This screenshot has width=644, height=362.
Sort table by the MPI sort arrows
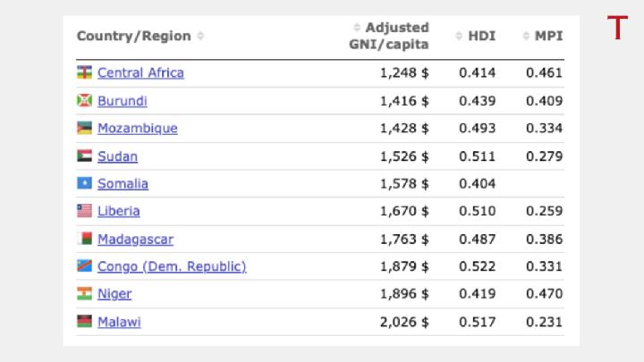[x=527, y=37]
